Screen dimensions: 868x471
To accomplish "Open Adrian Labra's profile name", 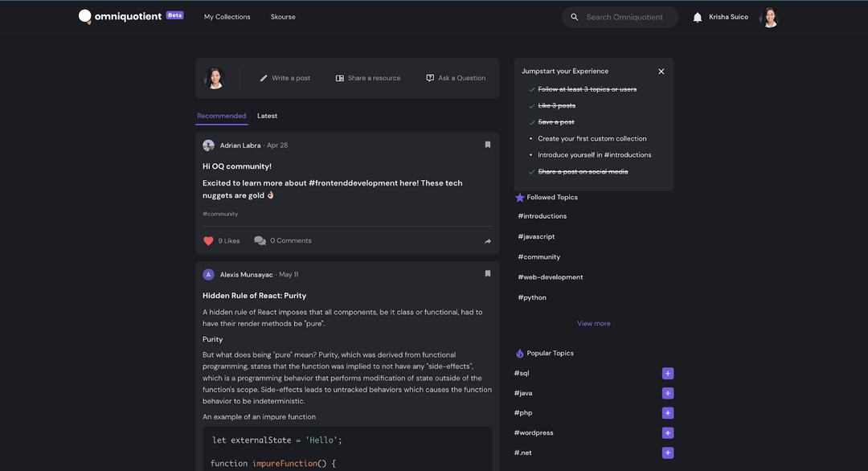I will (x=240, y=145).
